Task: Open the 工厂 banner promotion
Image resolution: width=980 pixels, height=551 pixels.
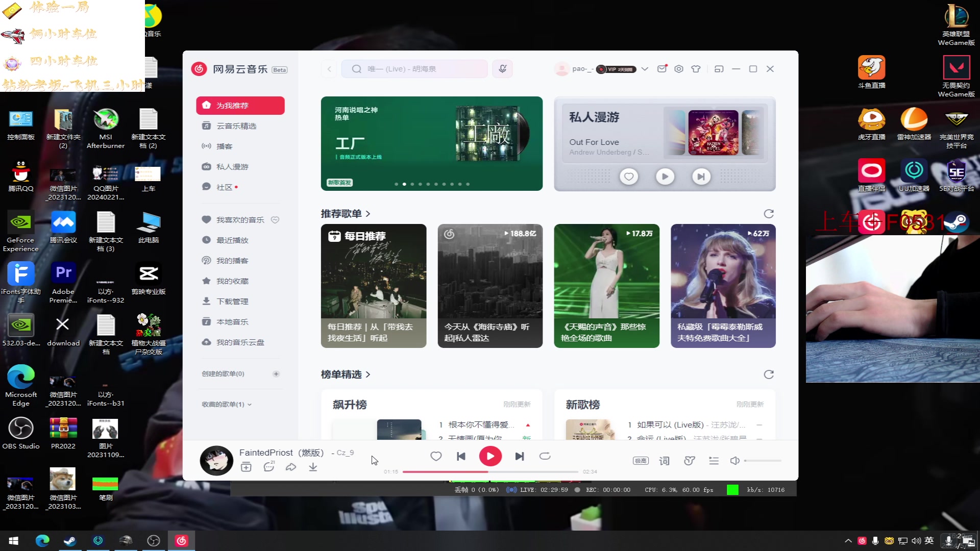Action: click(432, 143)
